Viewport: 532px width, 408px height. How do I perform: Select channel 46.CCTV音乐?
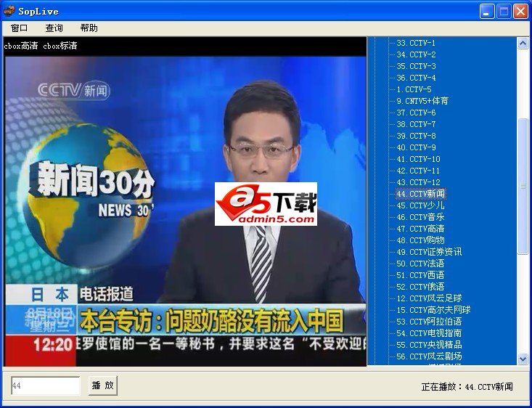[420, 217]
